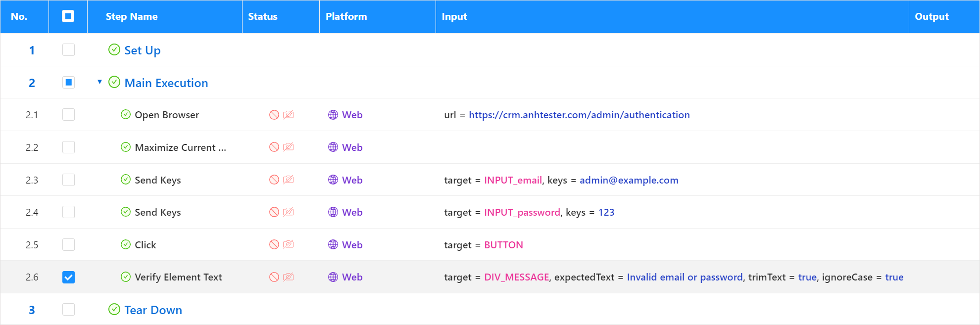
Task: Click the Web globe icon on Click row
Action: [x=333, y=244]
